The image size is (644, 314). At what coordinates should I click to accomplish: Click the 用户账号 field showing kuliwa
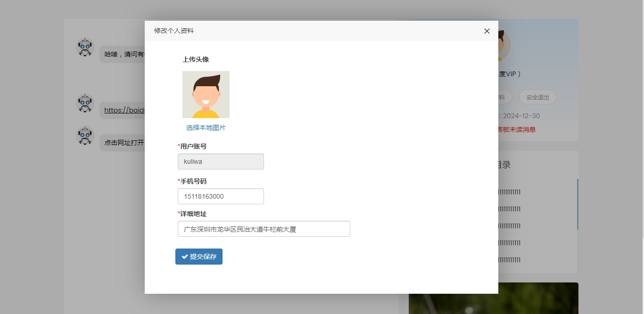tap(221, 161)
